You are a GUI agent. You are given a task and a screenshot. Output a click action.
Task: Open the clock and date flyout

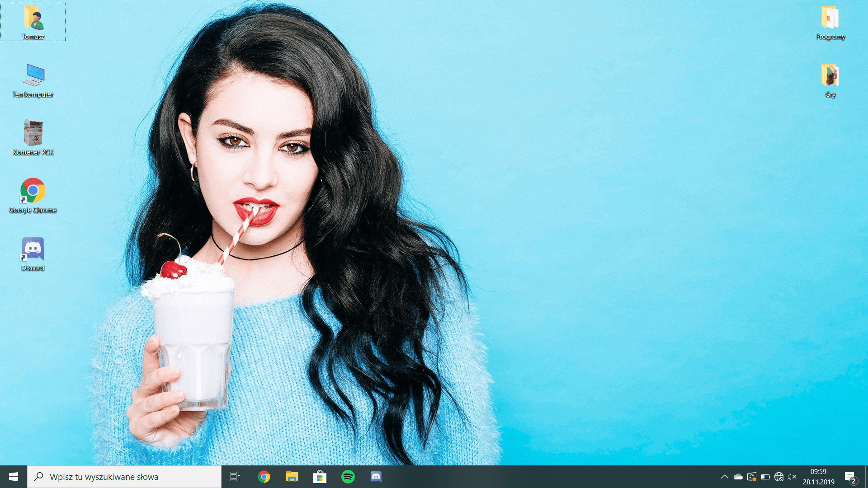(x=818, y=477)
